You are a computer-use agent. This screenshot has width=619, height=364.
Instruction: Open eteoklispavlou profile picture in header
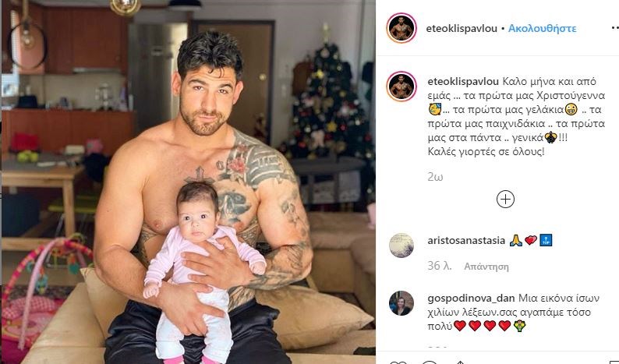[401, 28]
